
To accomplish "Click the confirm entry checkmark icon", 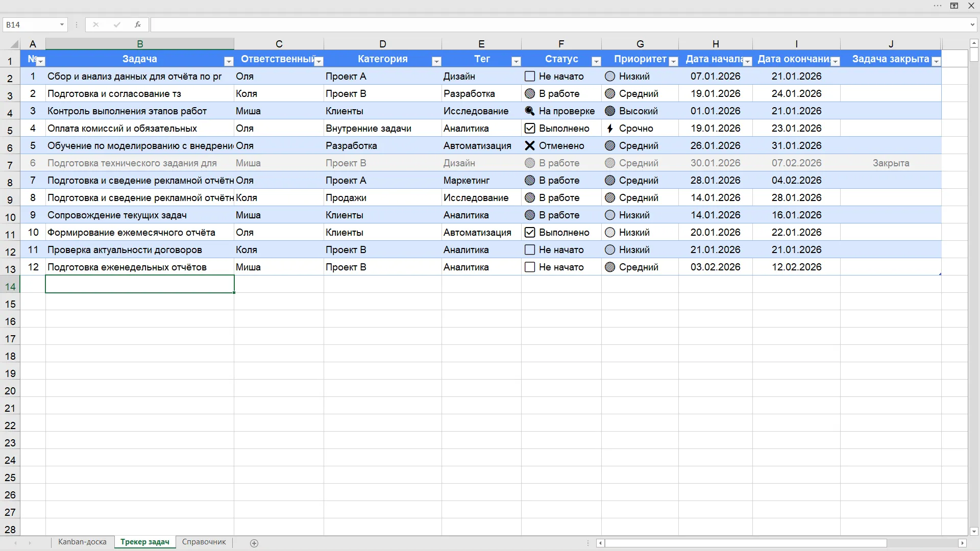I will [x=117, y=24].
